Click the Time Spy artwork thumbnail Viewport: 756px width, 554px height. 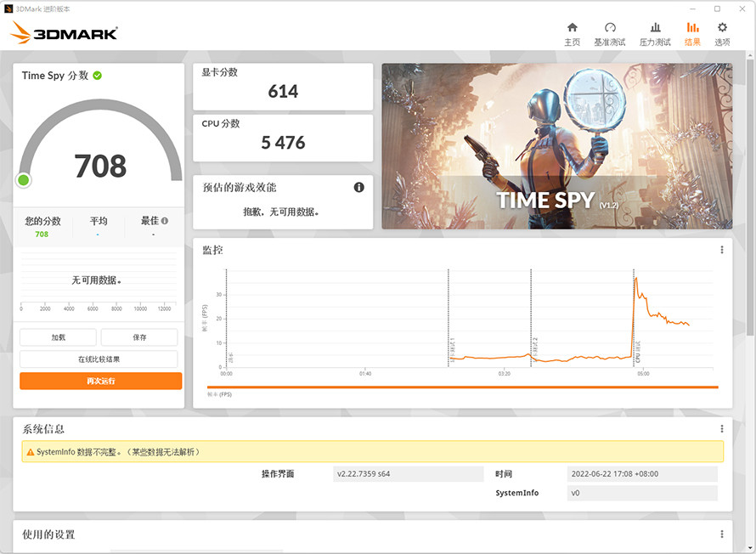click(557, 146)
